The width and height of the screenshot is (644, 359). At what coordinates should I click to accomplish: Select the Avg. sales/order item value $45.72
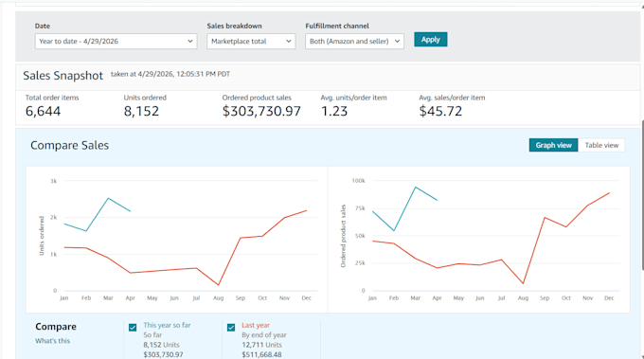pyautogui.click(x=440, y=111)
